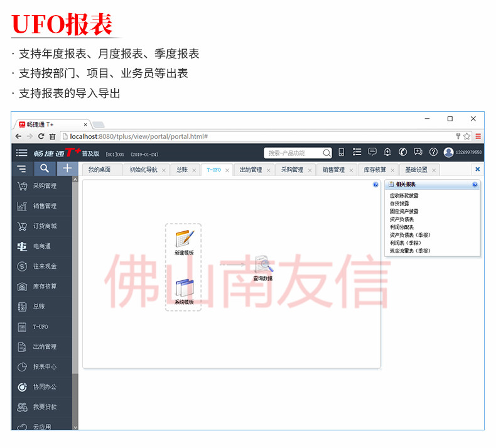The width and height of the screenshot is (496, 448).
Task: Close all tabs with the blue X
Action: pos(478,169)
